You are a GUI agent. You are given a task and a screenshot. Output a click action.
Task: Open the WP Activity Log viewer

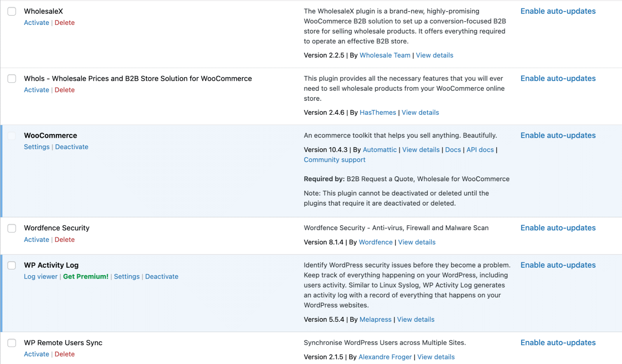click(41, 277)
